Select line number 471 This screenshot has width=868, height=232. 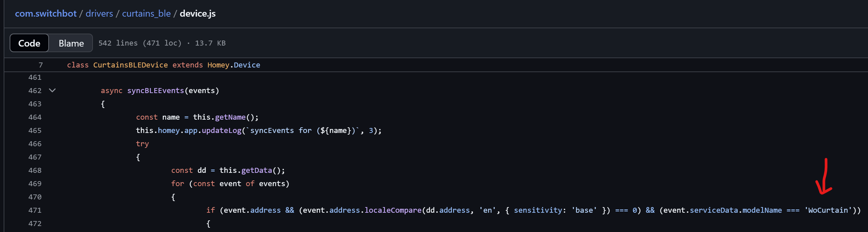[35, 210]
